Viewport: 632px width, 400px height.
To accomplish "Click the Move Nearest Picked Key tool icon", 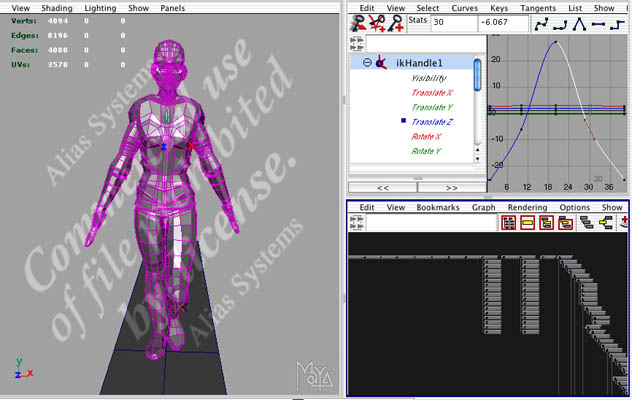I will point(357,23).
